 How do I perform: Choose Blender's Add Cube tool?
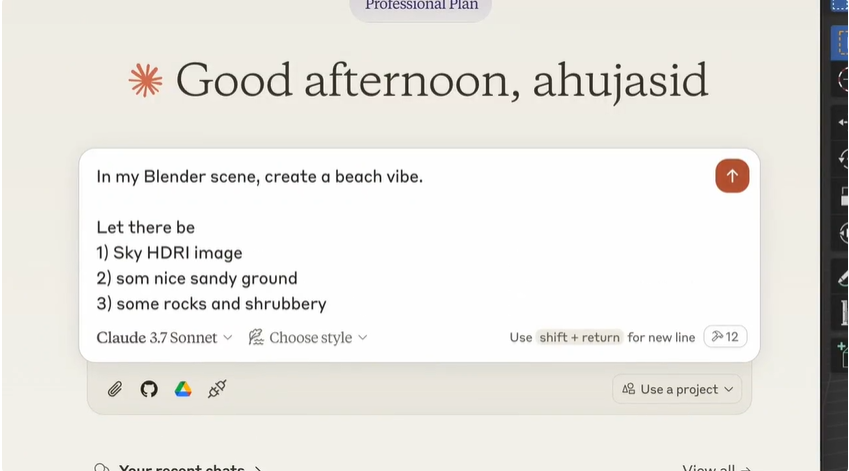click(x=843, y=355)
